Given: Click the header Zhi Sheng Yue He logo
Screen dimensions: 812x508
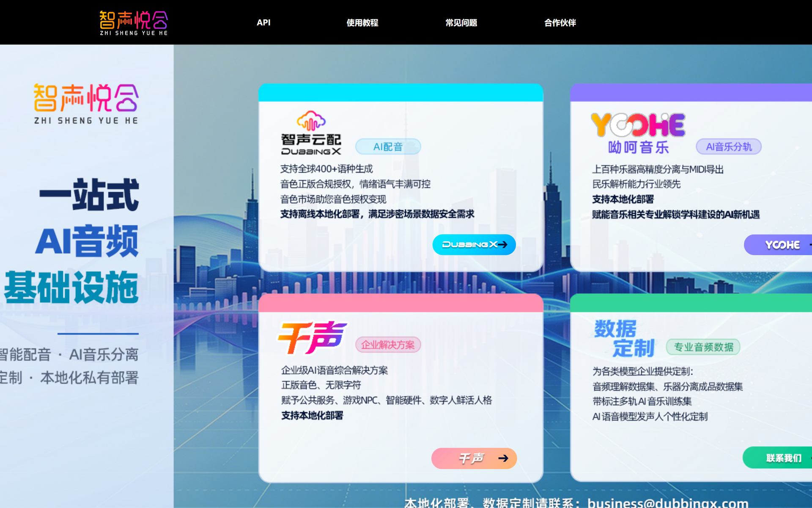Looking at the screenshot, I should pos(134,23).
